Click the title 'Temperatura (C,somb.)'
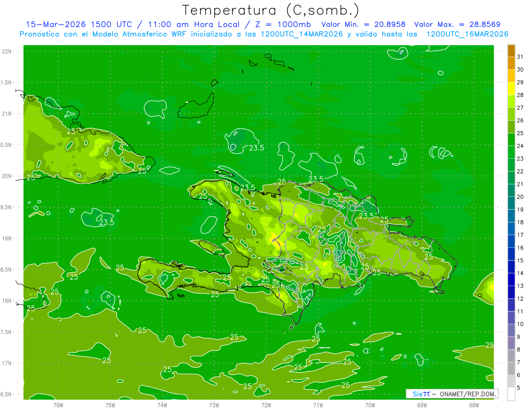Image resolution: width=532 pixels, height=411 pixels. 271,10
